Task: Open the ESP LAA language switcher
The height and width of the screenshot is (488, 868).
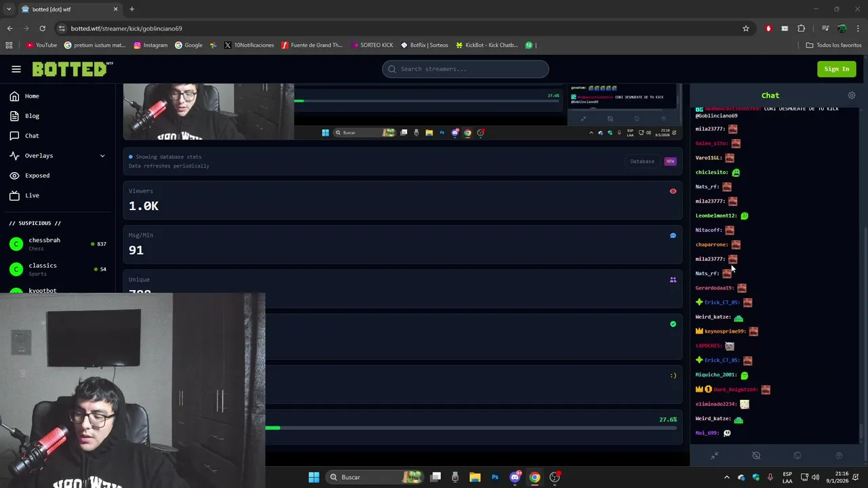Action: (x=787, y=477)
